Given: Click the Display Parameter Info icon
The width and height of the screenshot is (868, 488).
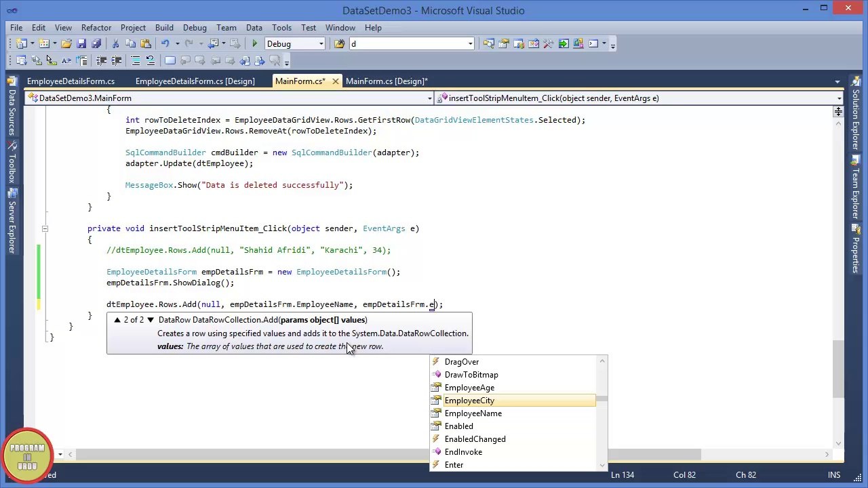Looking at the screenshot, I should coord(37,61).
